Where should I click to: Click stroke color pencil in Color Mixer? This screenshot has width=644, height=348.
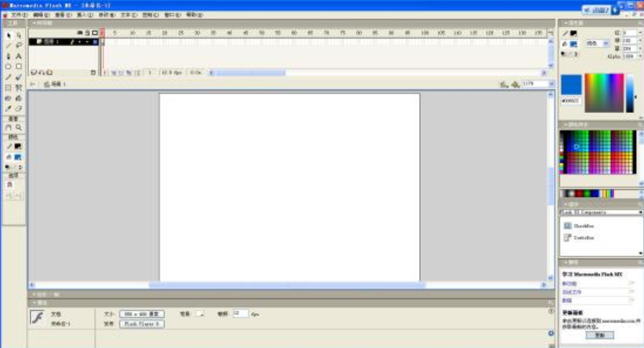click(x=565, y=33)
